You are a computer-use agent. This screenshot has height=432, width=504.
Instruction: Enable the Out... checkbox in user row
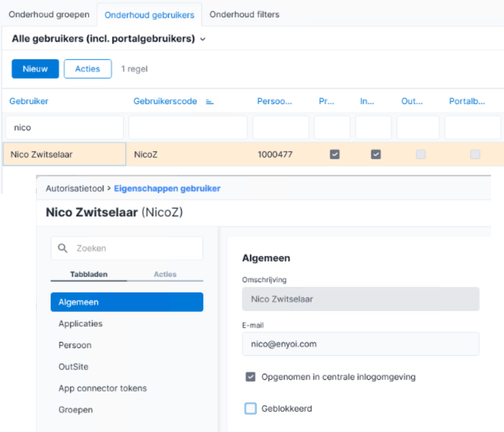coord(421,154)
